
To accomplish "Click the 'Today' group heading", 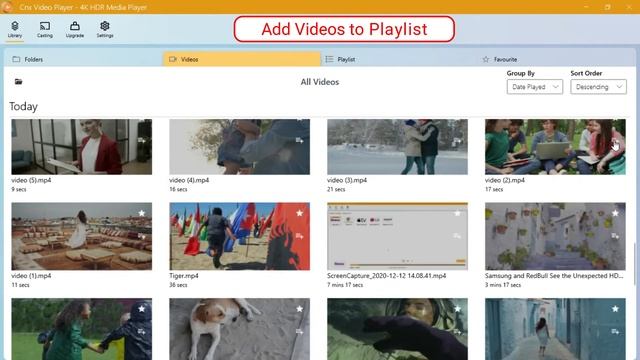I will (24, 107).
